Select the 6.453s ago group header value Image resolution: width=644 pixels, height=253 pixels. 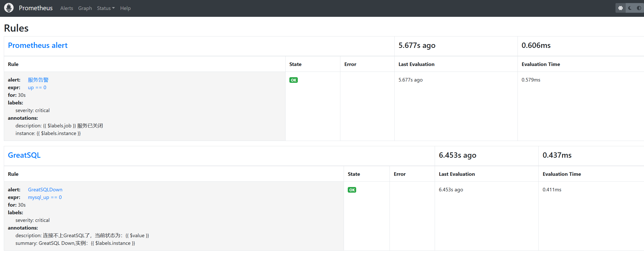click(x=457, y=155)
